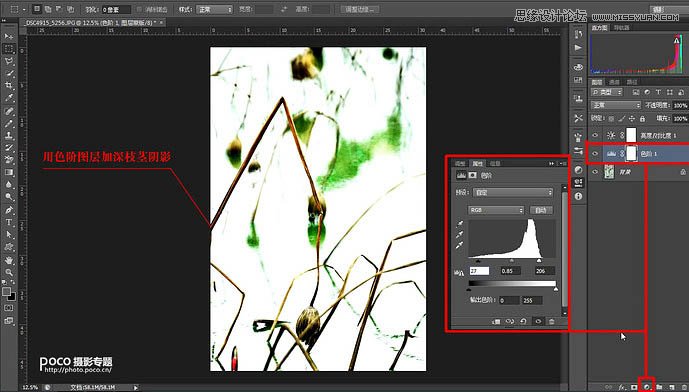Click the trash icon in Properties panel

coord(551,321)
